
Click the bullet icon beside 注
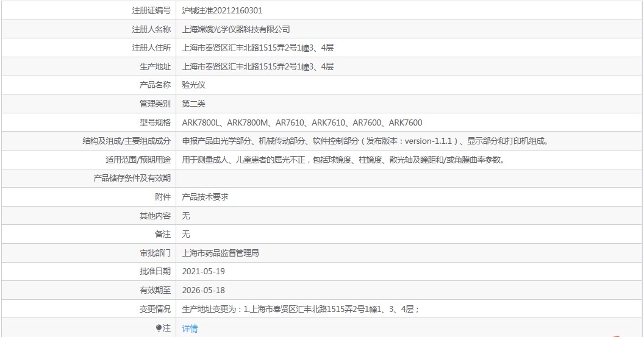pyautogui.click(x=159, y=328)
